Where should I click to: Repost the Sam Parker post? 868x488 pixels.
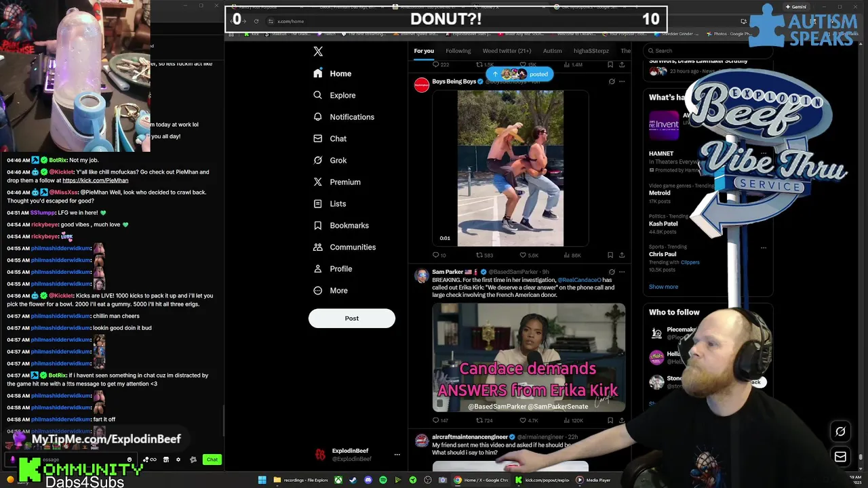484,420
